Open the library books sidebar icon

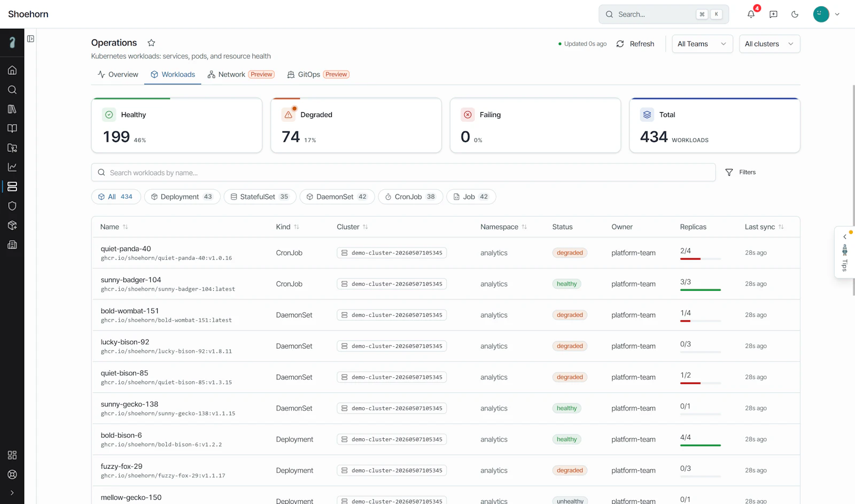[12, 109]
